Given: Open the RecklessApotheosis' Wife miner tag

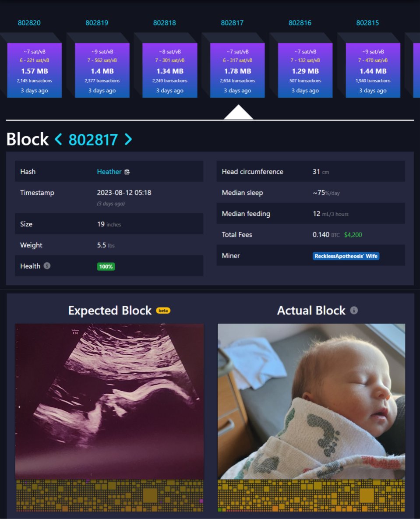Looking at the screenshot, I should coord(346,256).
